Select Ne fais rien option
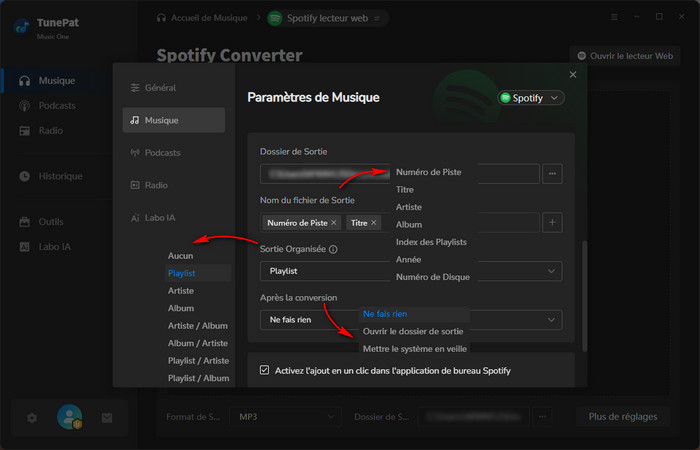Viewport: 700px width, 450px height. (414, 314)
